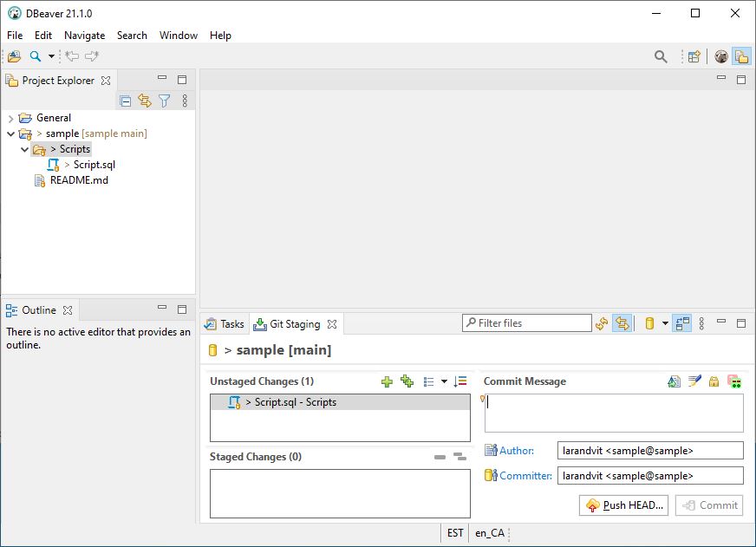Click the add selected files to index plus icon
Screen dimensions: 756x547
coord(387,382)
